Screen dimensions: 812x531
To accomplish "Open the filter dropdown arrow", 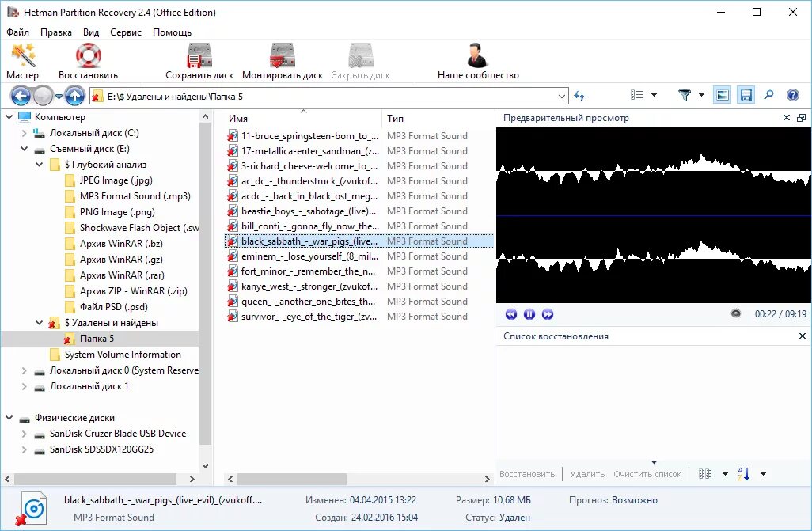I will pyautogui.click(x=702, y=95).
